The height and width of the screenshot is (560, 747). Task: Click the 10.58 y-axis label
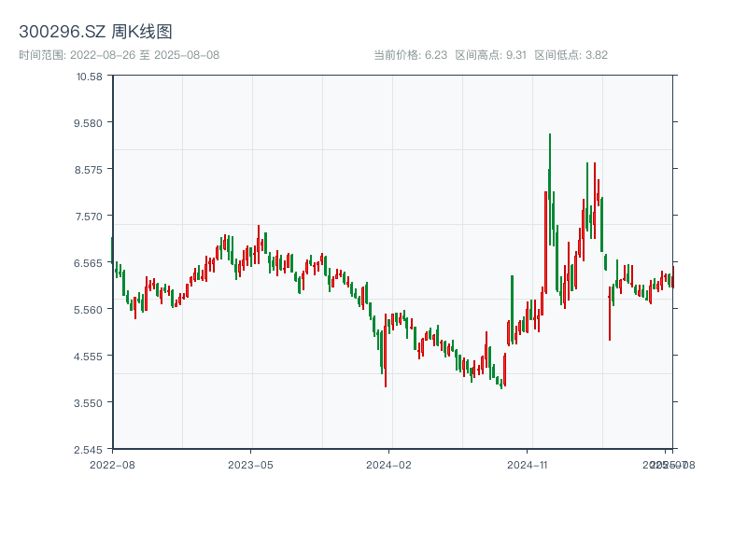click(x=90, y=76)
